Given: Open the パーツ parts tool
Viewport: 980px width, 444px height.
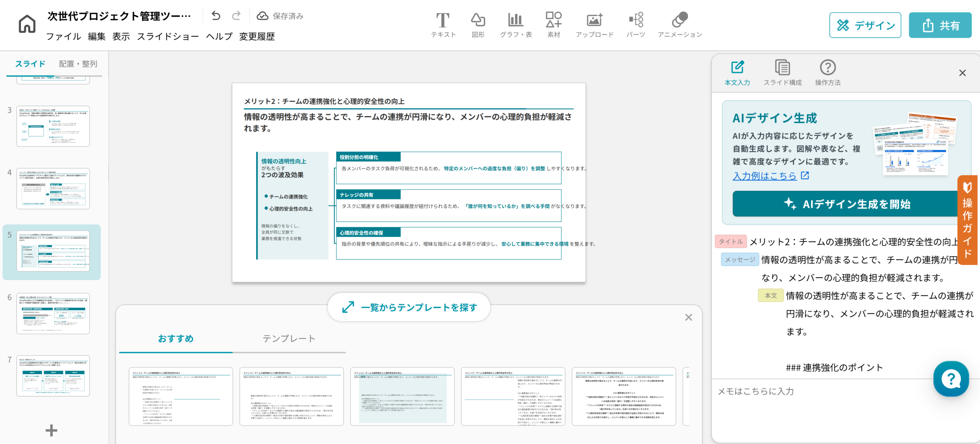Looking at the screenshot, I should 636,25.
